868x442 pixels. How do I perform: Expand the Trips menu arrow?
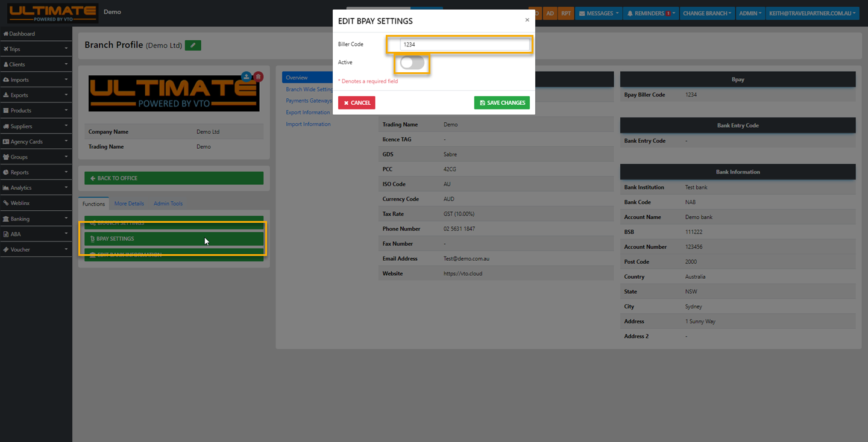pos(66,49)
